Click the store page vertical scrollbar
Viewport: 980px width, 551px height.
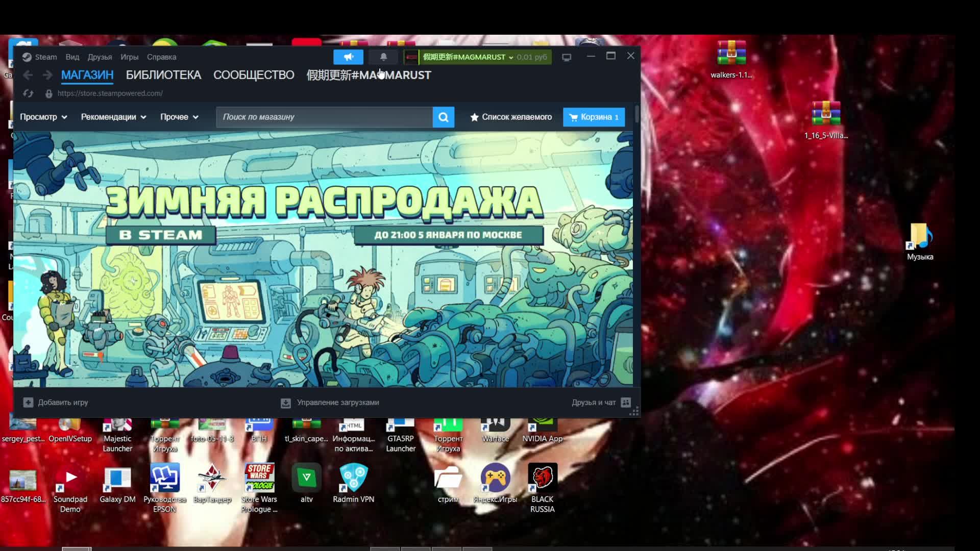(636, 114)
